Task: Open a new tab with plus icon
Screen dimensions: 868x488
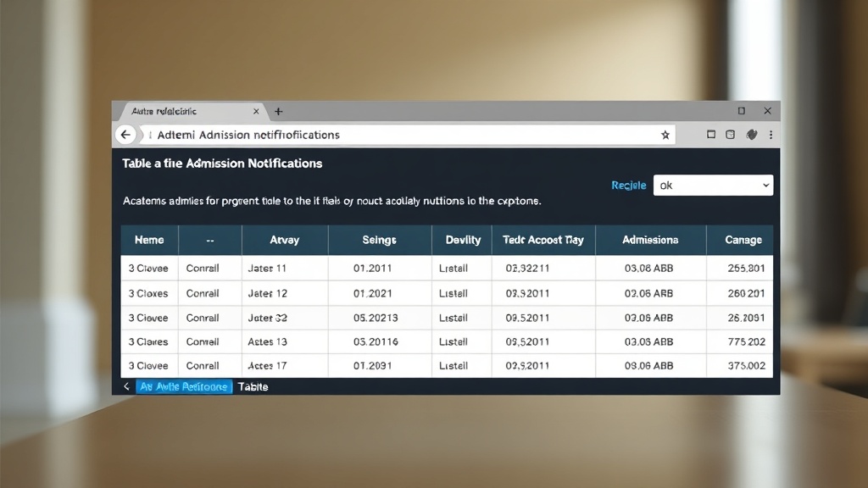Action: tap(279, 111)
